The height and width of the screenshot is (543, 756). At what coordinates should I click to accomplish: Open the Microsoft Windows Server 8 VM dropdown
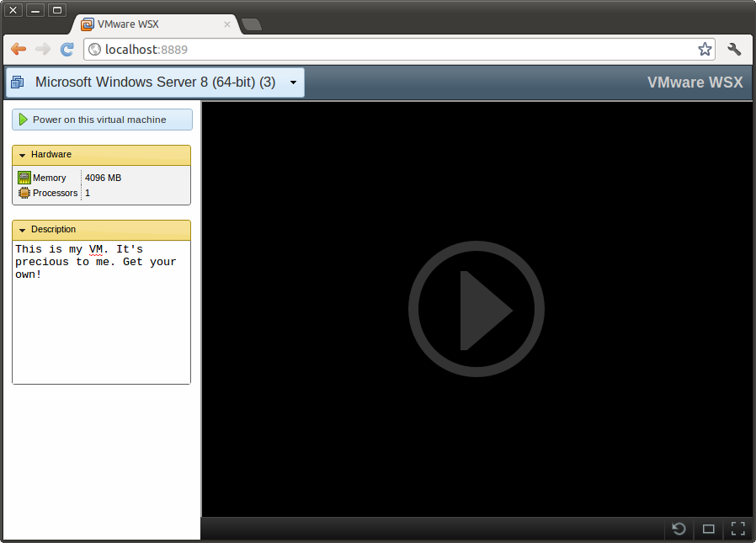coord(155,83)
